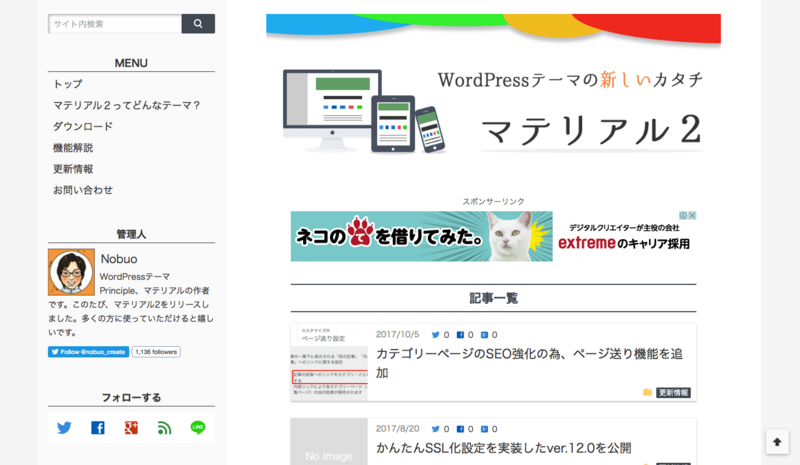Click the 2017/8/20 article date
The height and width of the screenshot is (465, 800).
coord(397,429)
